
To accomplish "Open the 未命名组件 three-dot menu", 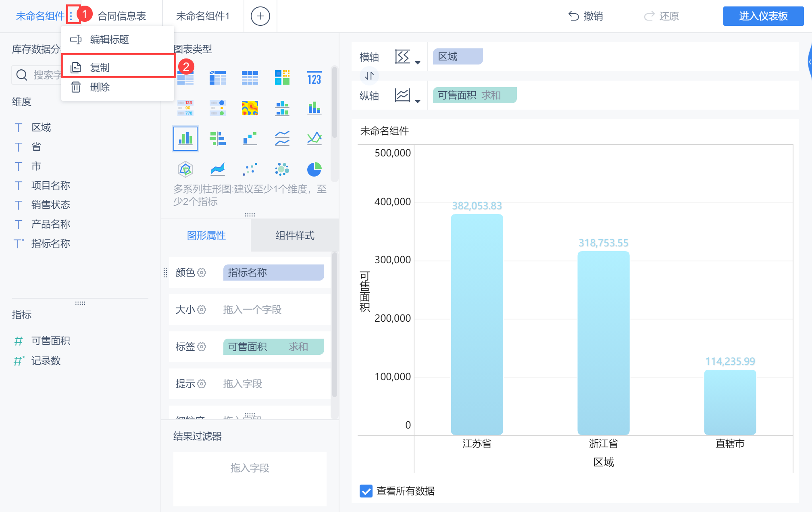I will click(x=71, y=16).
